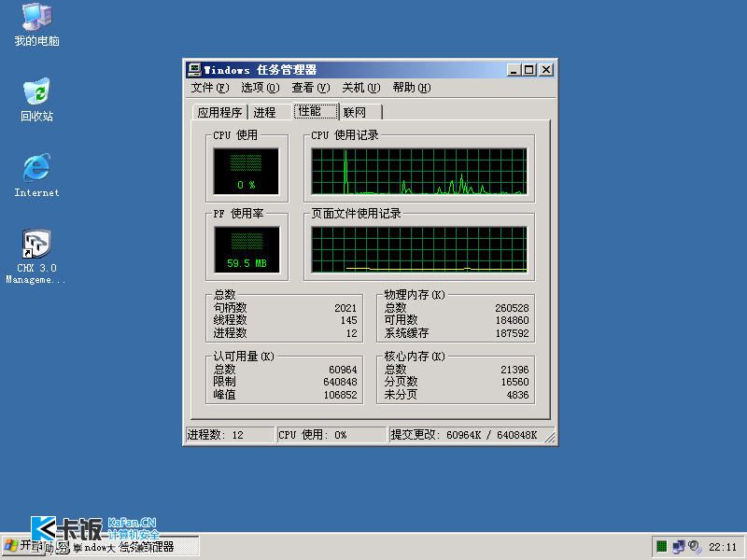This screenshot has height=560, width=747.
Task: Click the 系统缓存 label
Action: coord(406,333)
